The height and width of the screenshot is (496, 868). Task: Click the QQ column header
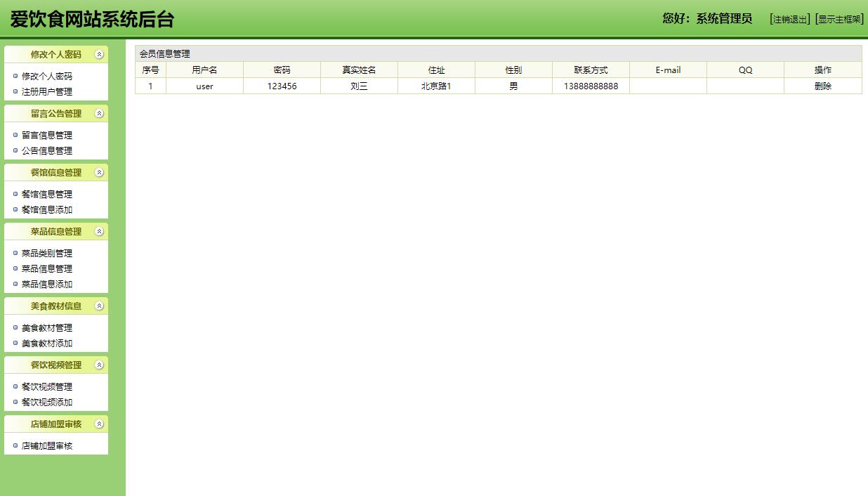pos(745,70)
